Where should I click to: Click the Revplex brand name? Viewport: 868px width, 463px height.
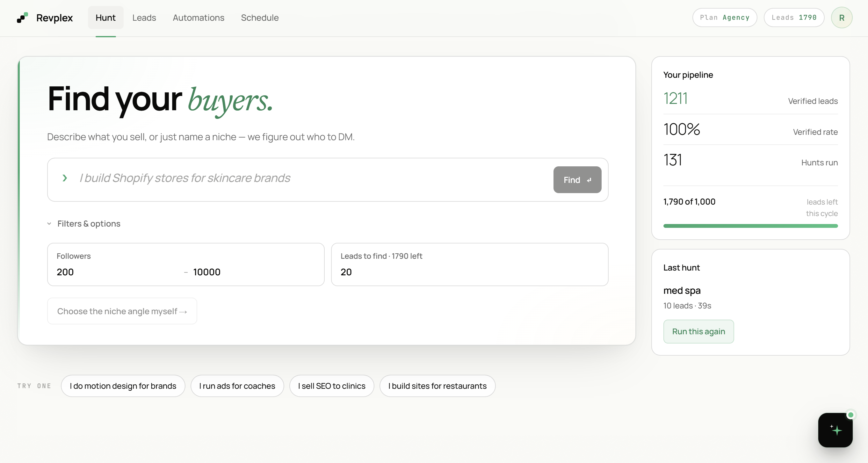click(x=54, y=18)
